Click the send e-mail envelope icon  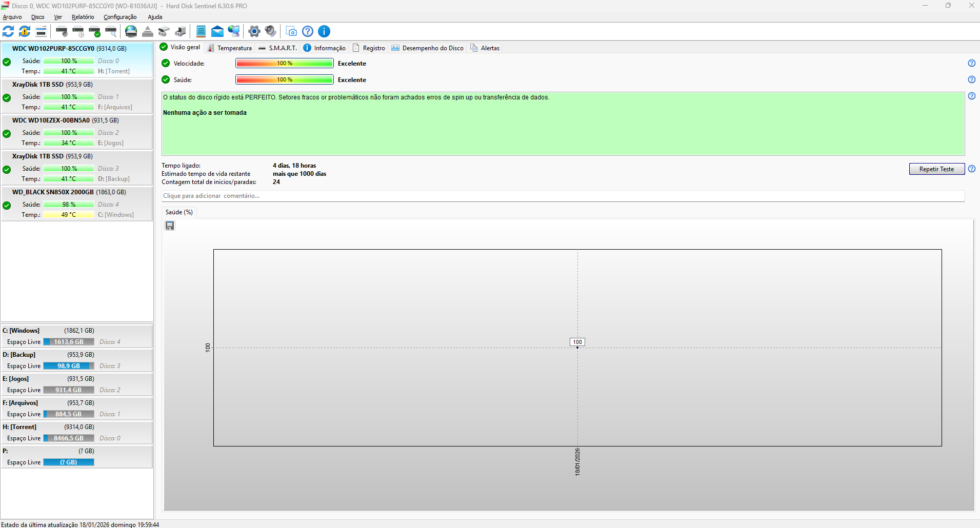coord(217,31)
